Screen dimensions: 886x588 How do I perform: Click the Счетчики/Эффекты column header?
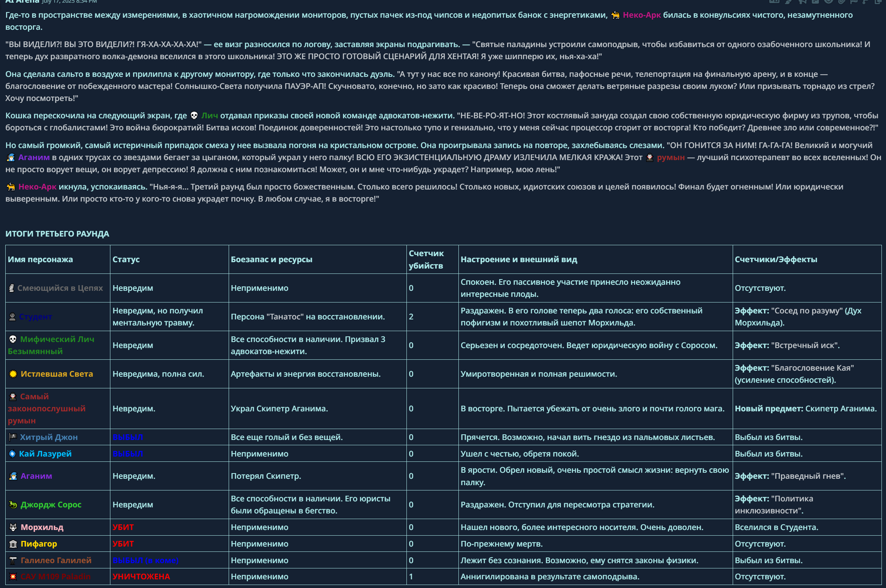(x=776, y=260)
